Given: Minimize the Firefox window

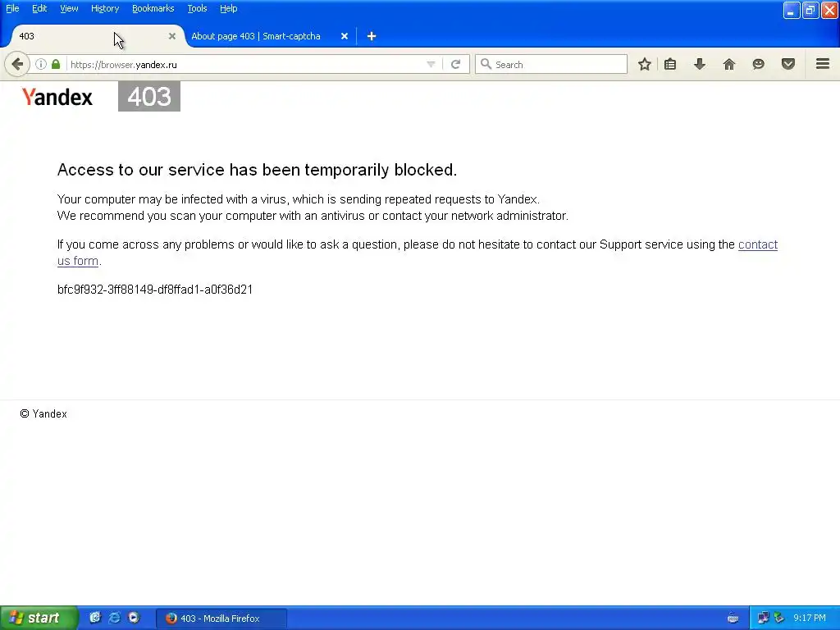Looking at the screenshot, I should 792,10.
